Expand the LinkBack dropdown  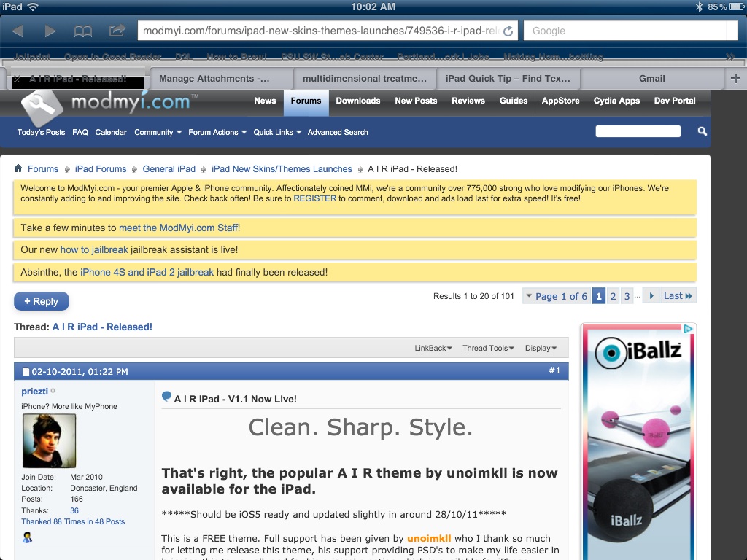tap(433, 348)
